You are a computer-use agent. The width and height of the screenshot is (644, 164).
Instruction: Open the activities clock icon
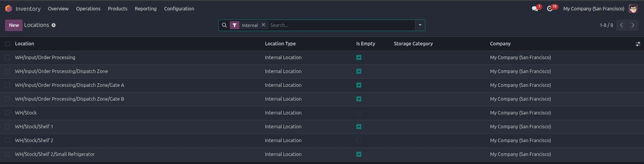pos(550,8)
